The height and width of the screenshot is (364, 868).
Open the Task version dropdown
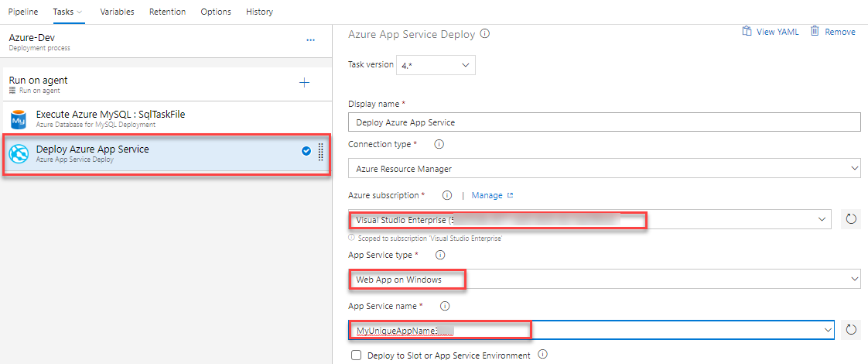tap(435, 65)
